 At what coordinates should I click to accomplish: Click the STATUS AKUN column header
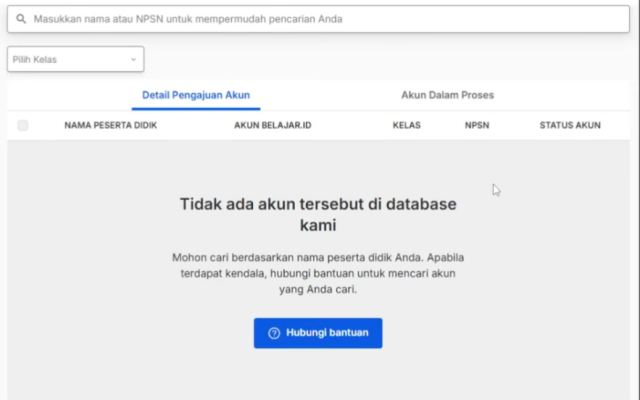click(x=570, y=125)
